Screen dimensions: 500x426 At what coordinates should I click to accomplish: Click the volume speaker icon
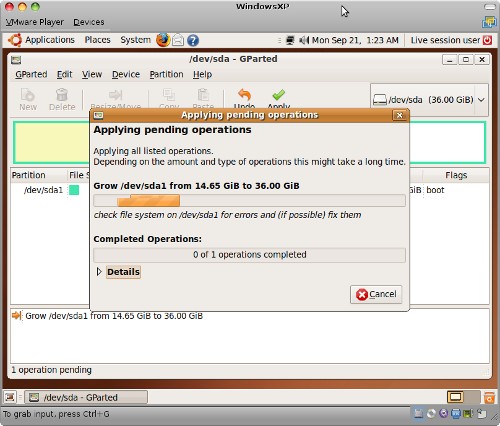point(304,40)
